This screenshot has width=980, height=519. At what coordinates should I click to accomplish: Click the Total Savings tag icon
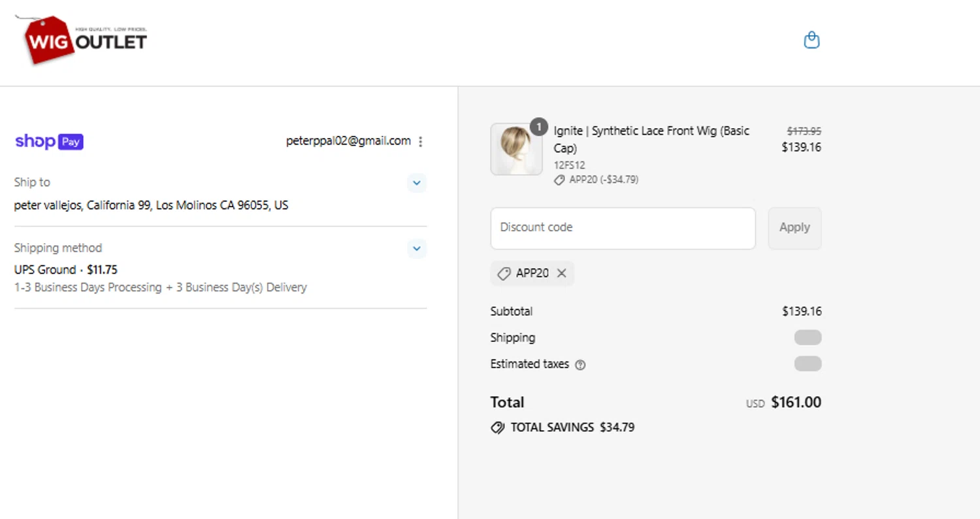click(x=498, y=428)
